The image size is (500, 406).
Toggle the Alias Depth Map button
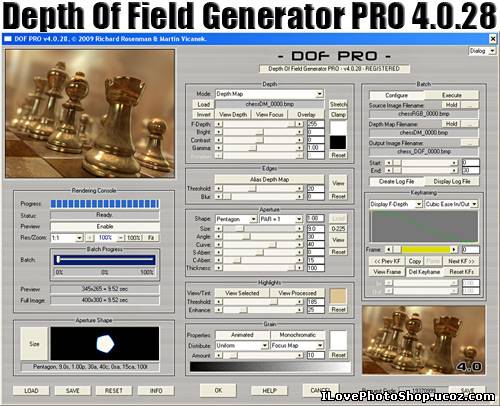(269, 179)
